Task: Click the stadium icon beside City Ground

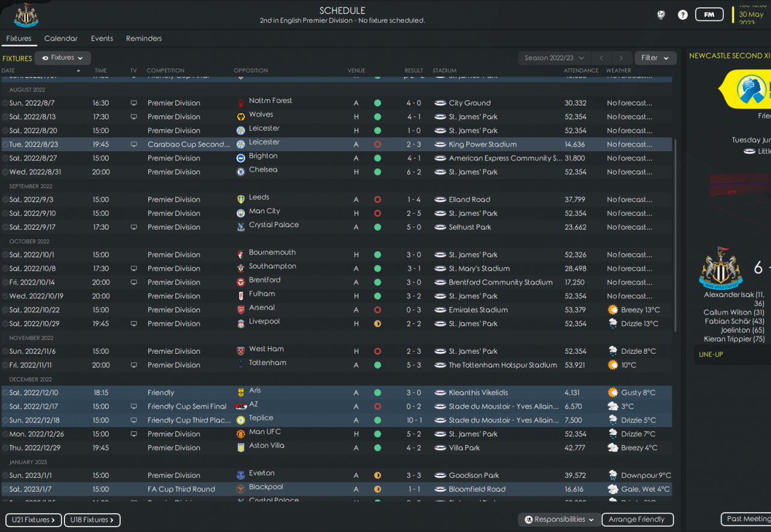Action: click(440, 103)
